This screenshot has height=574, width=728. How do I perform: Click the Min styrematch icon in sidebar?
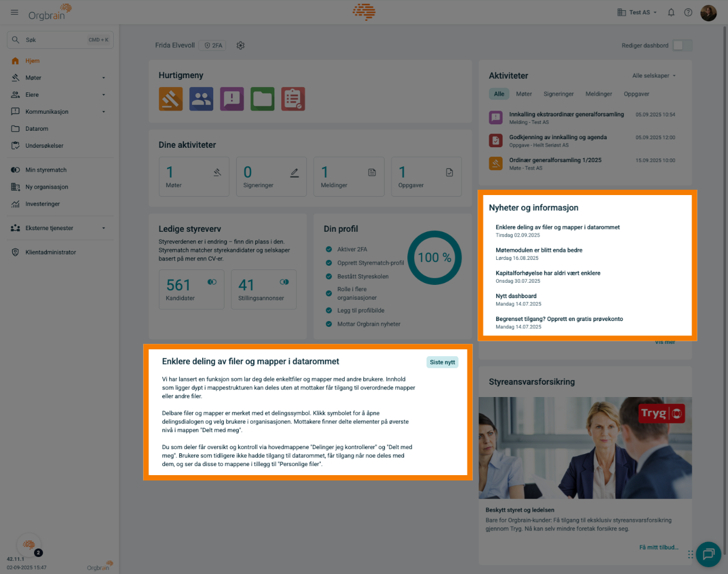[x=15, y=170]
